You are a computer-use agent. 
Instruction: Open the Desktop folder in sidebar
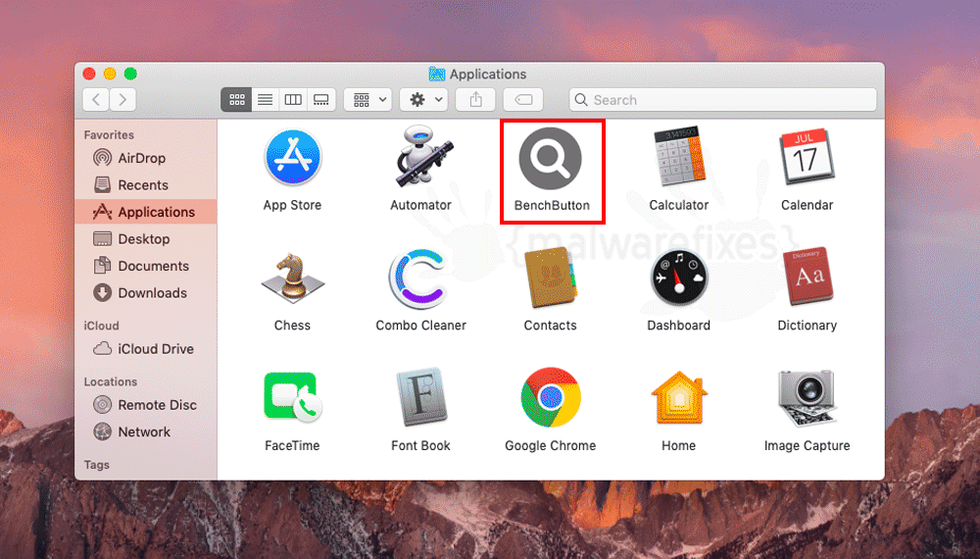click(x=146, y=239)
